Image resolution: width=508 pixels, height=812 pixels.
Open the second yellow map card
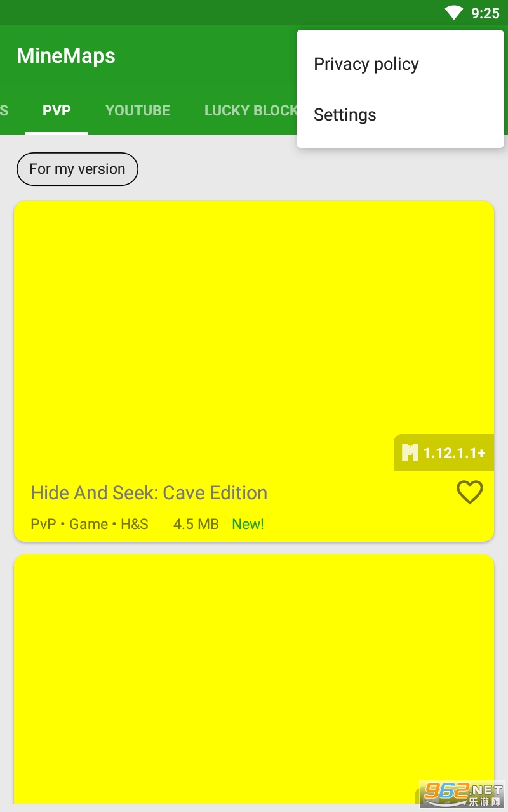coord(254,679)
